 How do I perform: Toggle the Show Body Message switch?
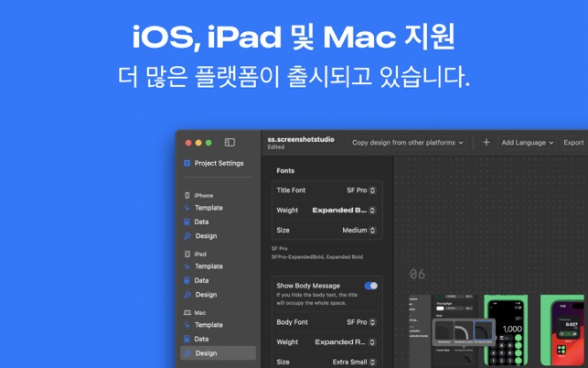coord(371,286)
